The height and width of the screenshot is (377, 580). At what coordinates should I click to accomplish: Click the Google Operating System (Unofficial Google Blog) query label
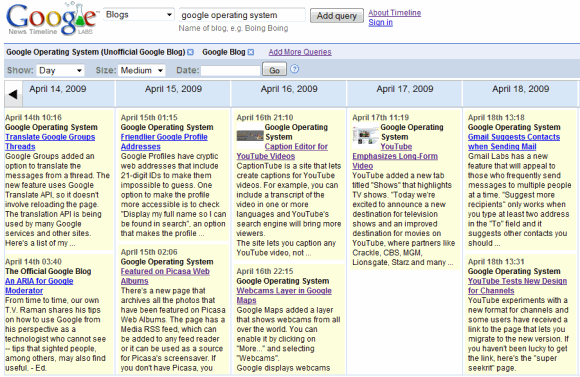[96, 52]
